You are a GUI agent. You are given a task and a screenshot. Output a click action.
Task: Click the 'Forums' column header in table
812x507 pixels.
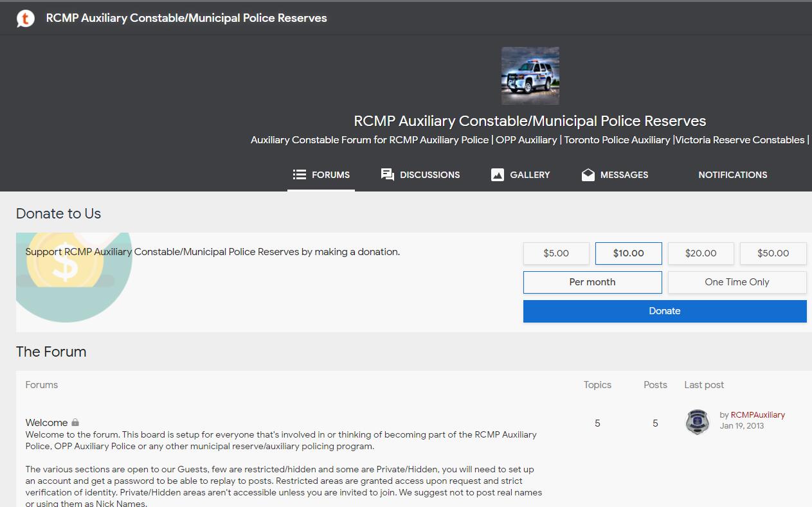click(42, 385)
